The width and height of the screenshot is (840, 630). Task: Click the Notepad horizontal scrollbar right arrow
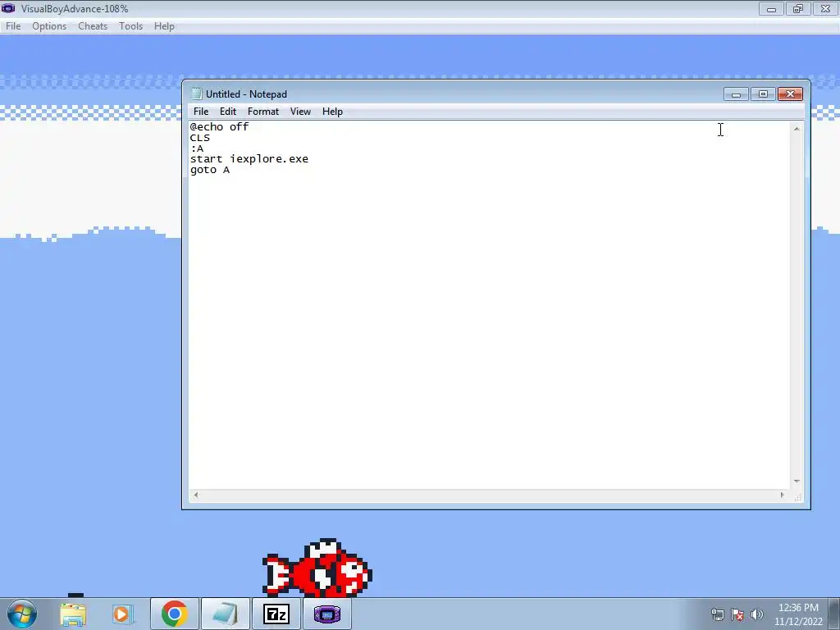(x=782, y=495)
